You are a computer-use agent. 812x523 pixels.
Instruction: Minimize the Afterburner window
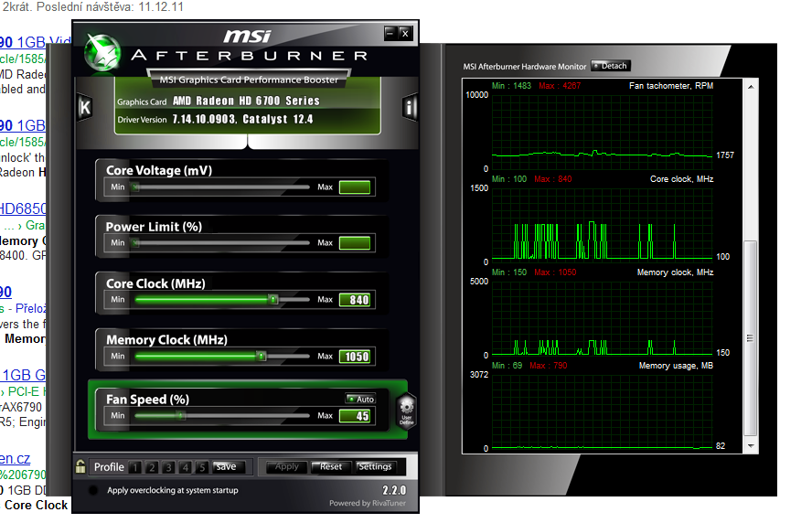point(390,33)
